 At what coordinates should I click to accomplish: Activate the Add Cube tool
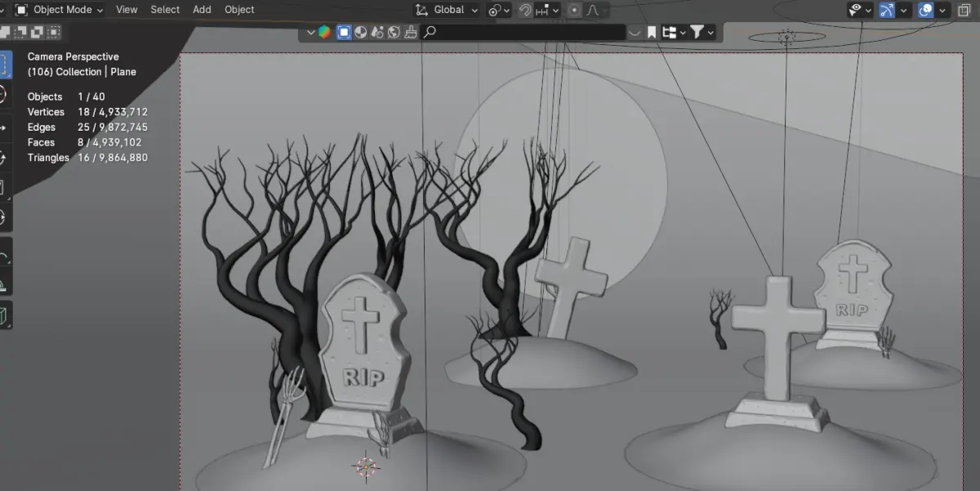coord(4,315)
